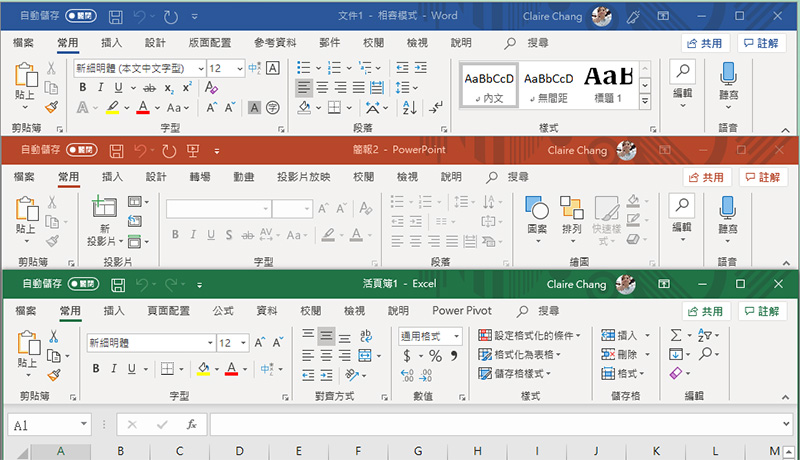Toggle AutoSave switch in PowerPoint title bar
Image resolution: width=800 pixels, height=460 pixels.
pyautogui.click(x=82, y=150)
